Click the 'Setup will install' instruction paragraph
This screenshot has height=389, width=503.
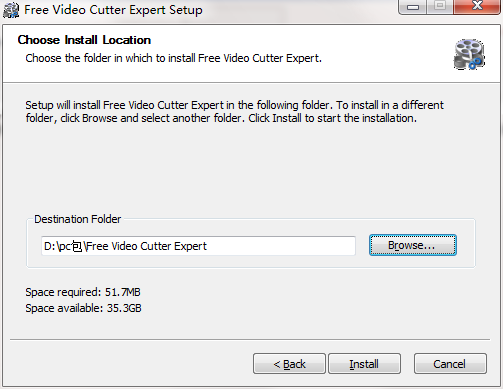tap(234, 112)
